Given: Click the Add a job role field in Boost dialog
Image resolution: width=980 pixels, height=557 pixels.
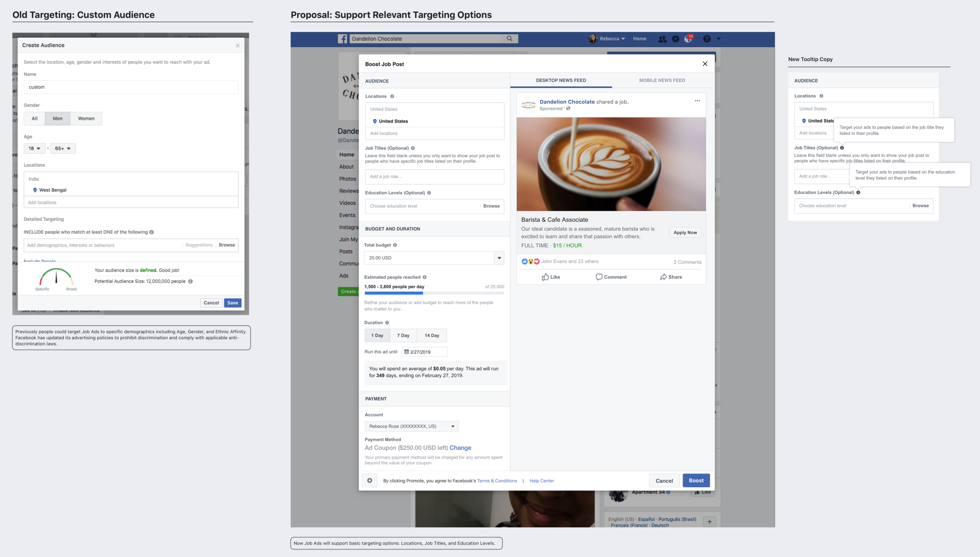Looking at the screenshot, I should tap(434, 177).
